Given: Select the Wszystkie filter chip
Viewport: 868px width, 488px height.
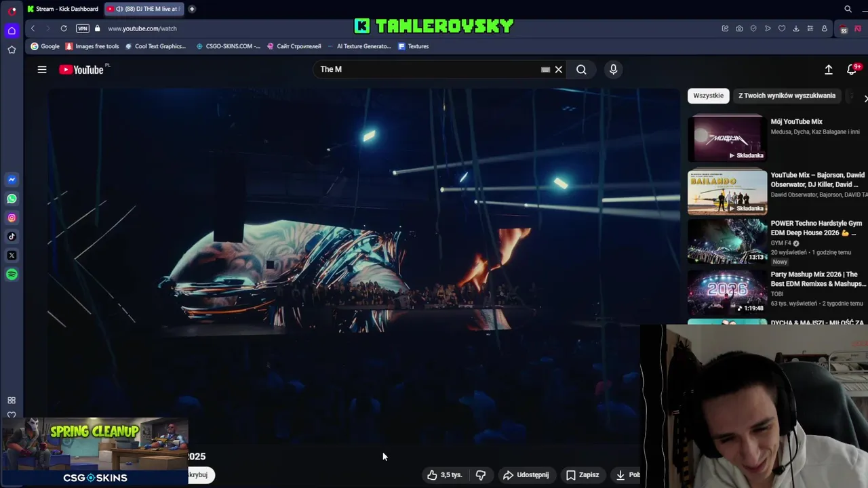Looking at the screenshot, I should point(708,96).
